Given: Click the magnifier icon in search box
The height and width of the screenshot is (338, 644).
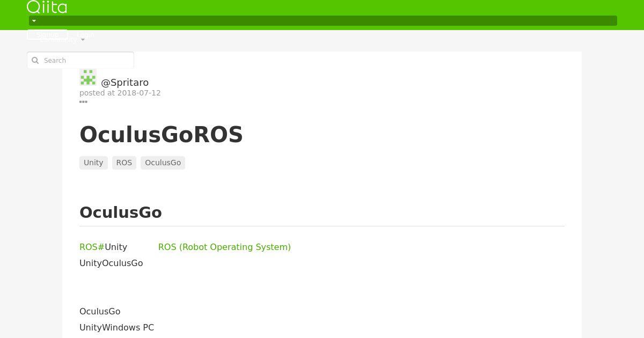Looking at the screenshot, I should coord(35,60).
